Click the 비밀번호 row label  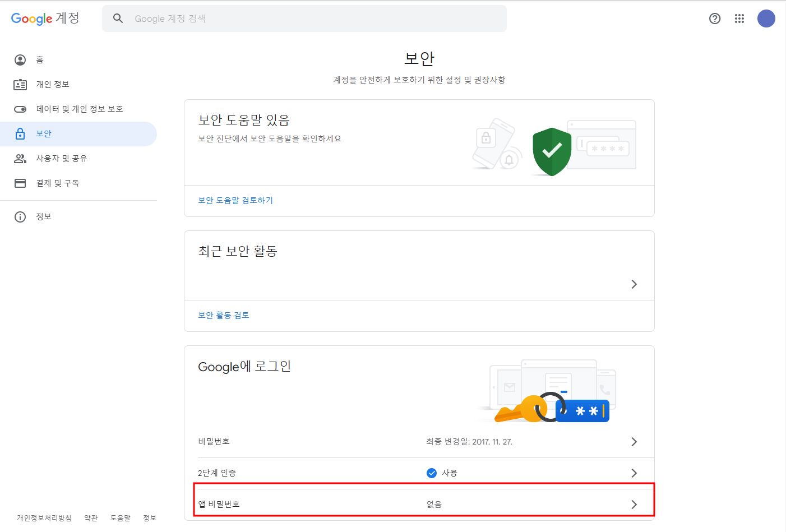pyautogui.click(x=214, y=442)
